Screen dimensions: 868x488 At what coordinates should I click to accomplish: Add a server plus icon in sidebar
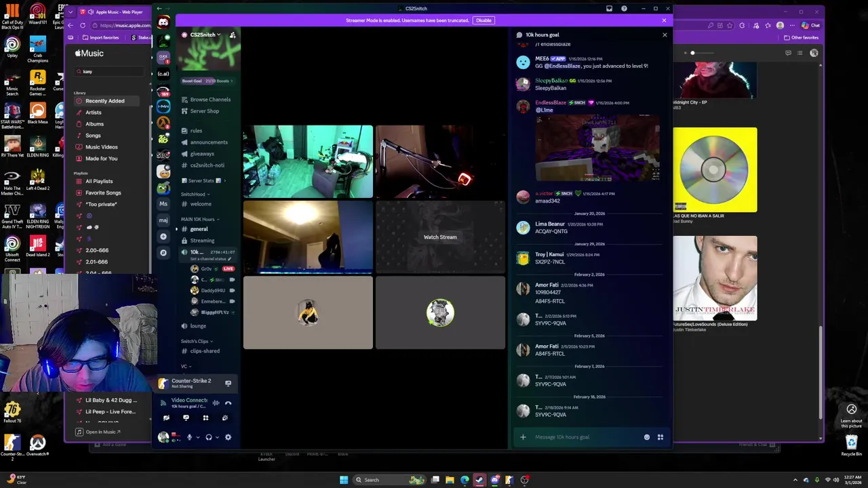[163, 237]
